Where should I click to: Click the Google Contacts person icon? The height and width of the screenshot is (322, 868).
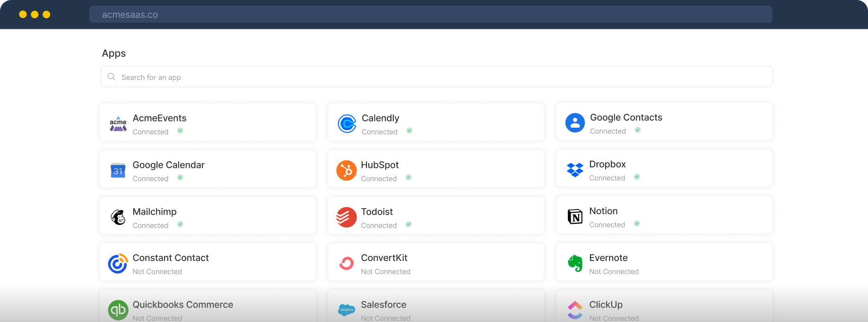coord(575,123)
